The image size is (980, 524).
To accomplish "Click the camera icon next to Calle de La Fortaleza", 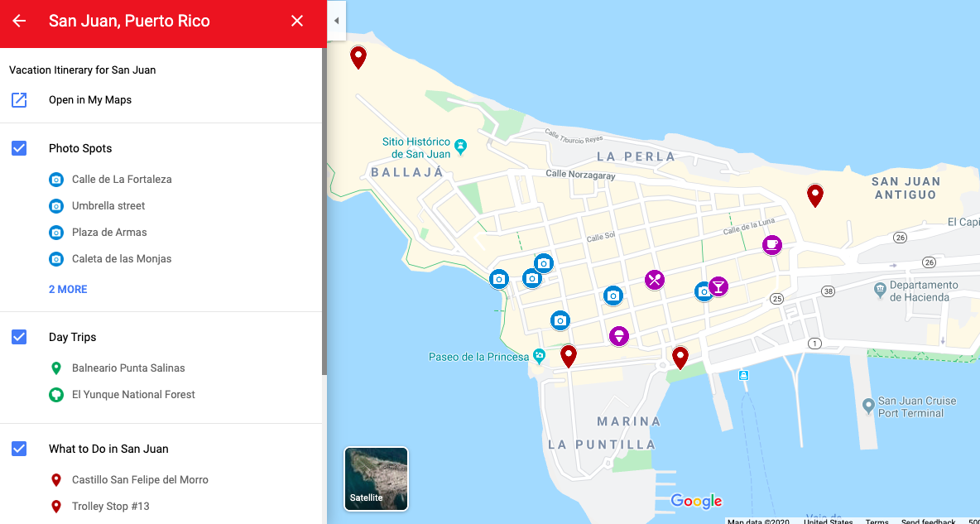I will (56, 180).
